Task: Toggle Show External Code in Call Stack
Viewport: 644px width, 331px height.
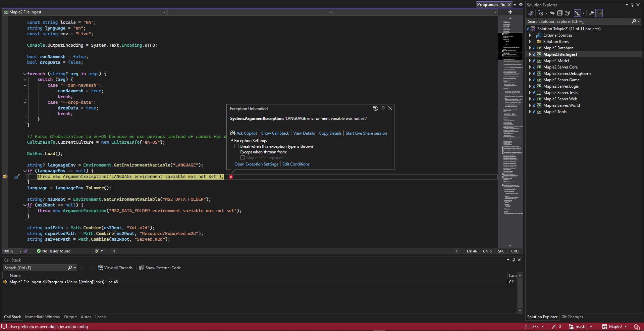Action: point(160,268)
